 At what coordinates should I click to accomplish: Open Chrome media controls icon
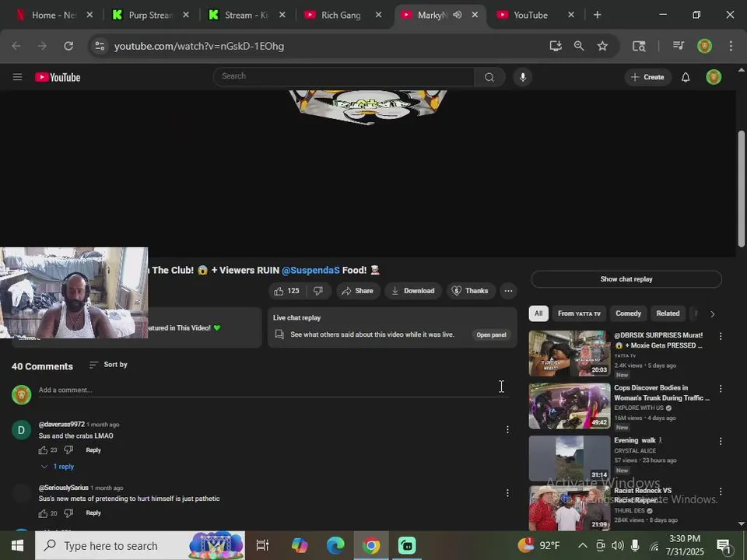[x=679, y=46]
